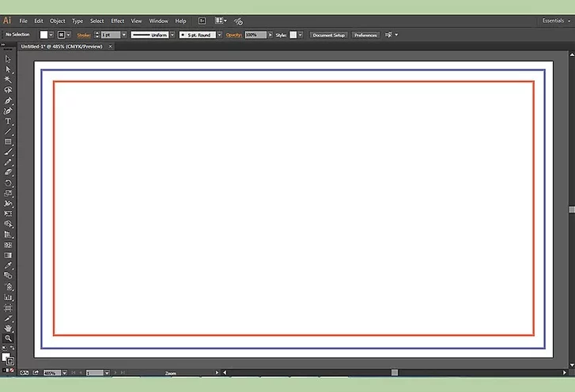
Task: Select the Selection tool arrow
Action: coord(8,59)
